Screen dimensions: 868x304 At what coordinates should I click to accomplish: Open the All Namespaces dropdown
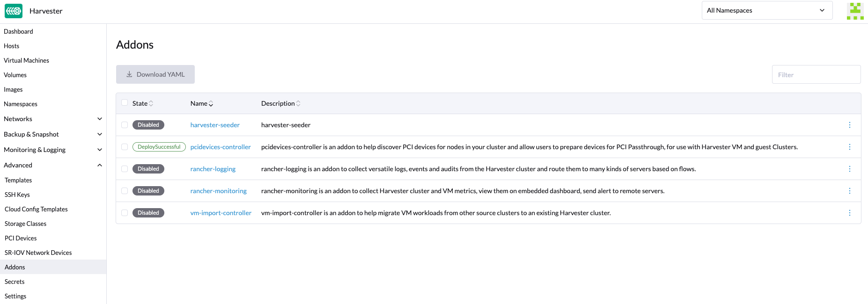[766, 10]
